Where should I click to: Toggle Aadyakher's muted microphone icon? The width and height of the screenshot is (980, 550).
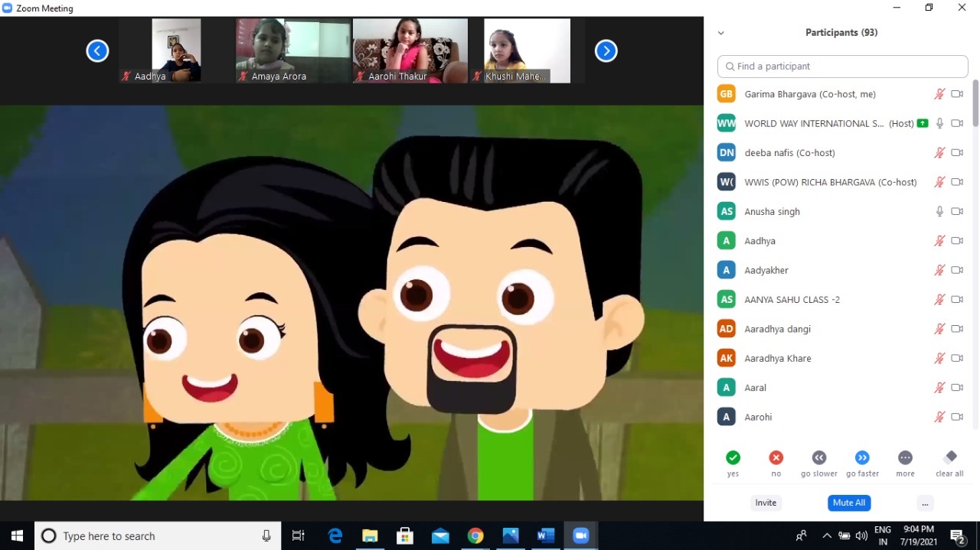click(939, 270)
